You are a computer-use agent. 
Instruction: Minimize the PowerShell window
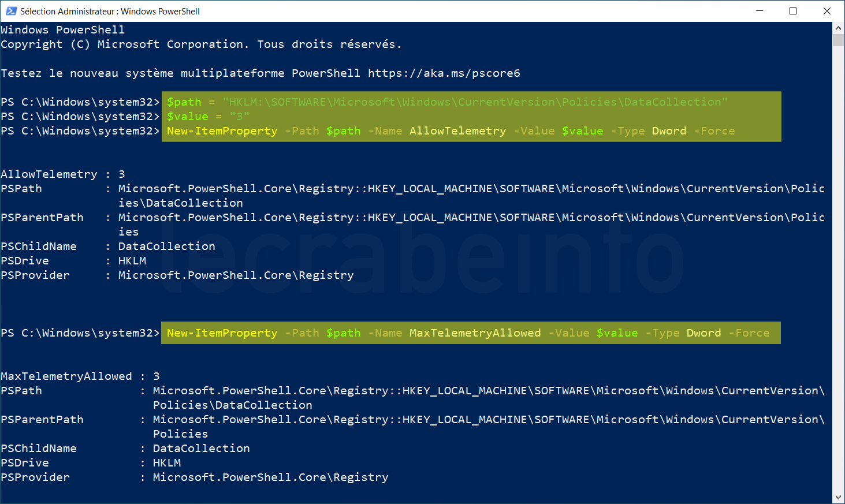click(760, 11)
